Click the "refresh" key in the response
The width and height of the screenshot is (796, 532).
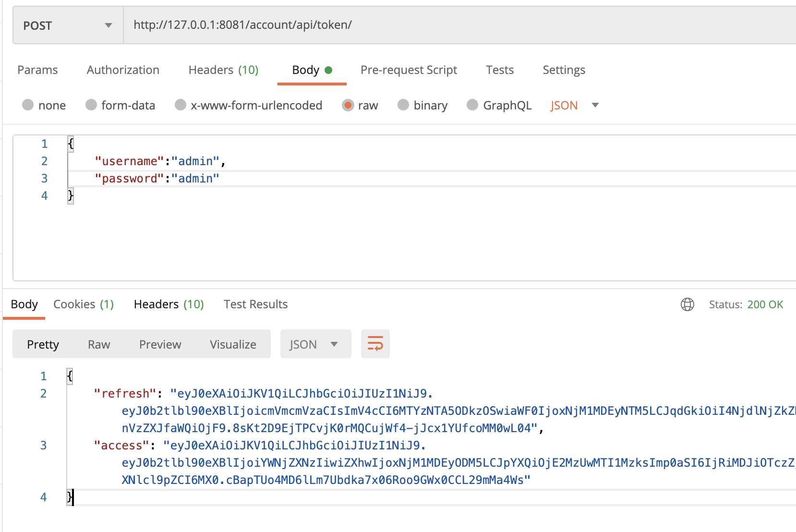[125, 394]
